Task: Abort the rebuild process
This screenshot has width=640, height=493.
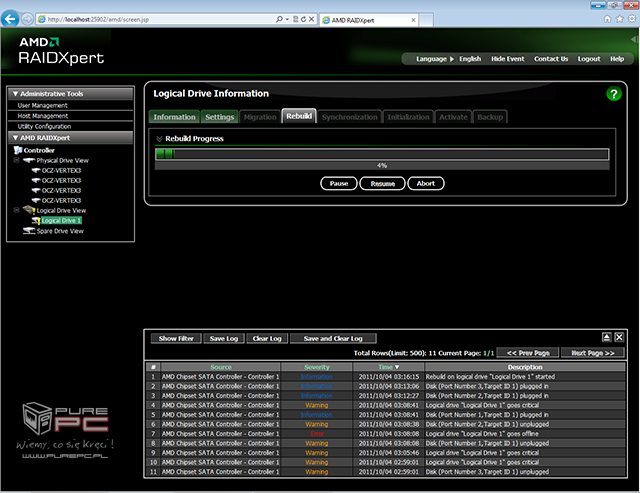Action: (426, 183)
